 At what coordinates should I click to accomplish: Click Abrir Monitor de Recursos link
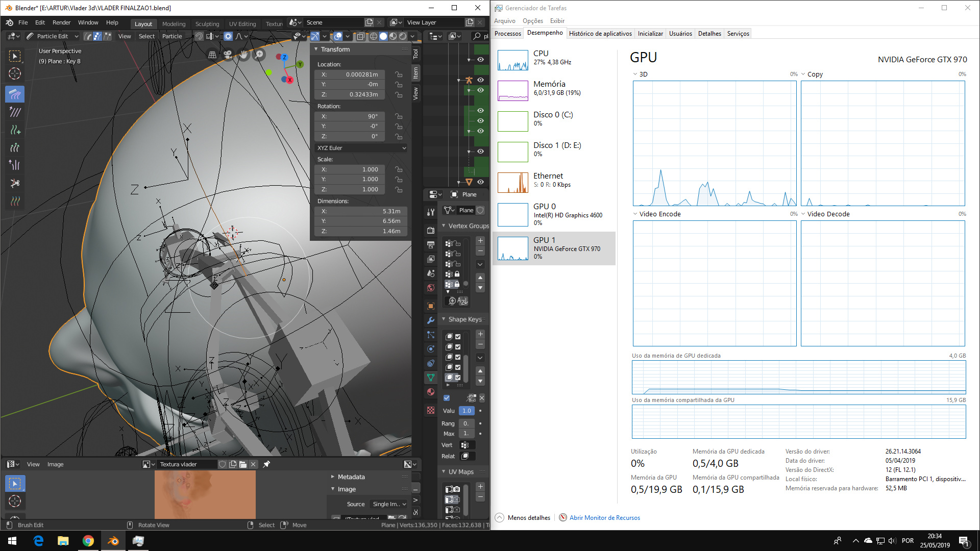[x=605, y=517]
